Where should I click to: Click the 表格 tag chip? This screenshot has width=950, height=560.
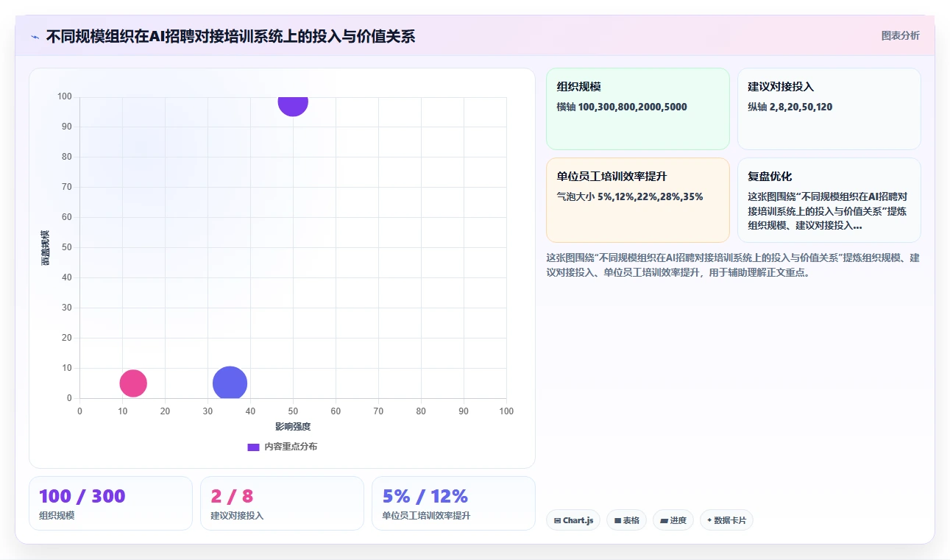pos(627,520)
